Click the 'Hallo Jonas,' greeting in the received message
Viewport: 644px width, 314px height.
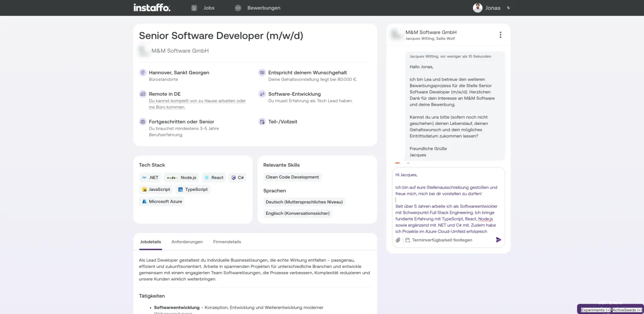pyautogui.click(x=422, y=67)
